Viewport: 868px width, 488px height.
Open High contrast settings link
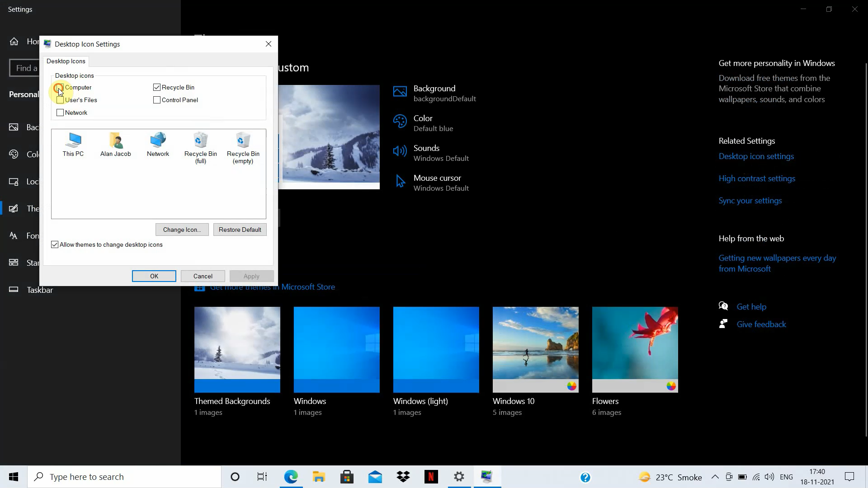point(757,178)
